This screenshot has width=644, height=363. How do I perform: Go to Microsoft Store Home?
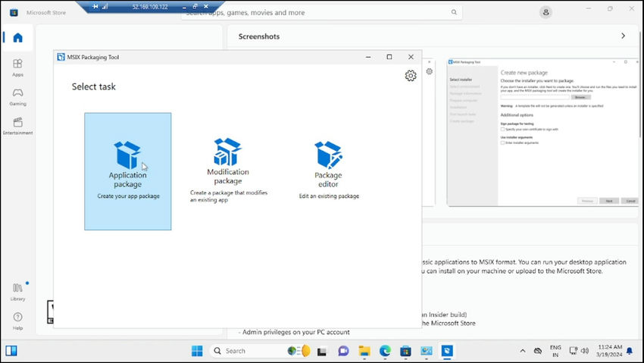17,38
